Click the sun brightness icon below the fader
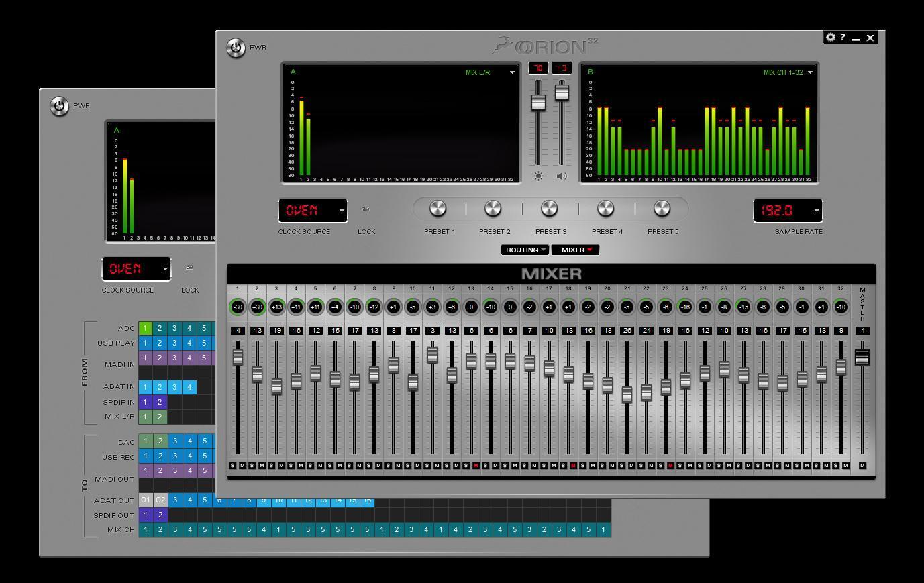Image resolution: width=924 pixels, height=583 pixels. [538, 176]
